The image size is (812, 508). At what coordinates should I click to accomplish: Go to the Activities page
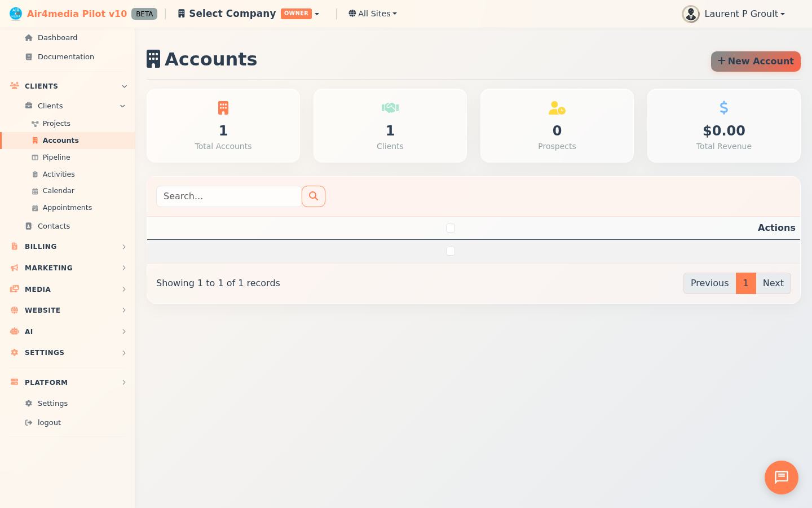pyautogui.click(x=59, y=174)
